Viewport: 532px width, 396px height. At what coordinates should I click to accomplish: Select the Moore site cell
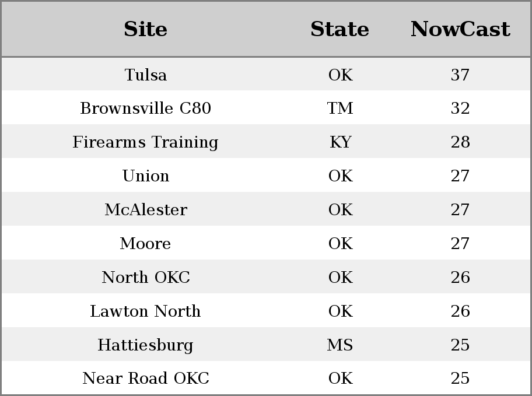click(x=146, y=243)
